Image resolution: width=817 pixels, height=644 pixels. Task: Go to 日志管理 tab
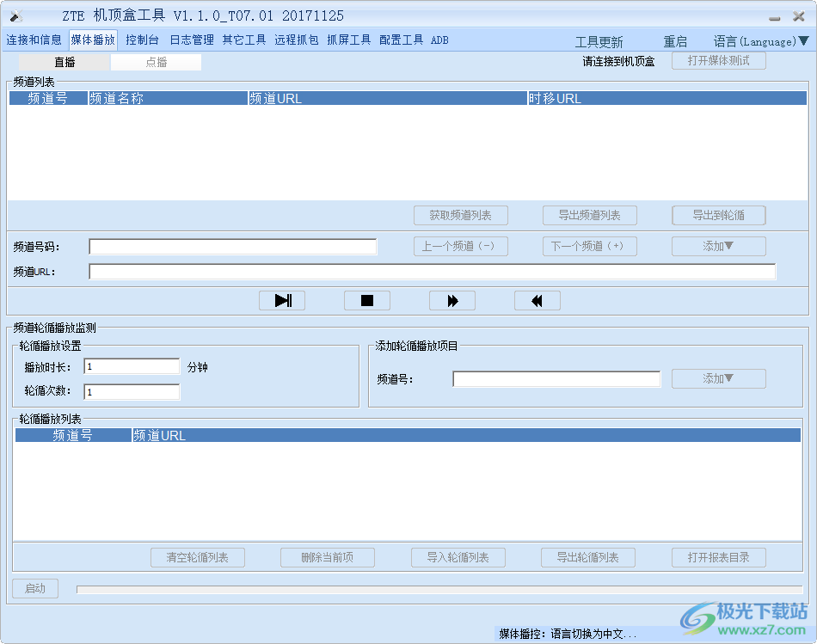[192, 40]
